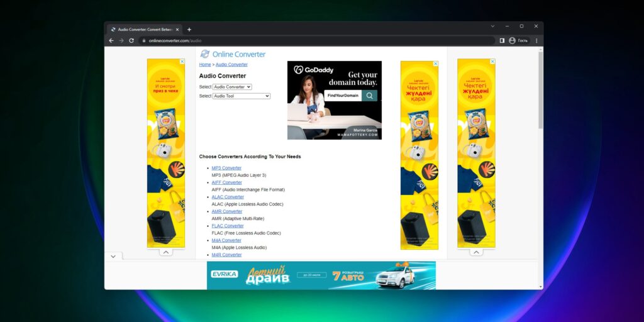Open the tab search chevron in title bar
This screenshot has width=644, height=322.
492,26
